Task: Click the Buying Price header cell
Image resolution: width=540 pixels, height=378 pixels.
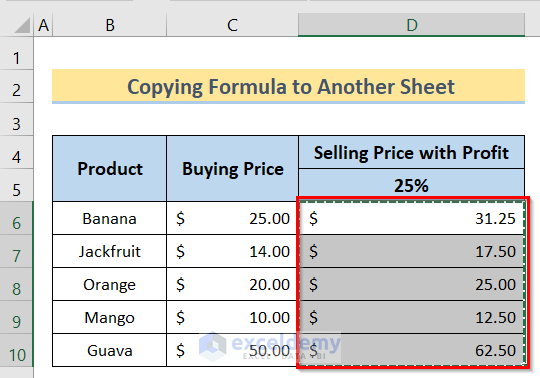Action: tap(232, 169)
